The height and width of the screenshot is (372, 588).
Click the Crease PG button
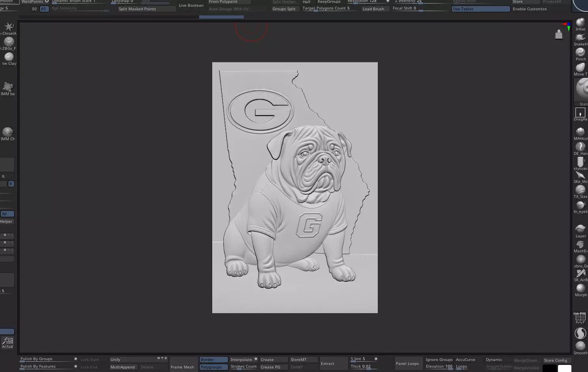pyautogui.click(x=273, y=367)
